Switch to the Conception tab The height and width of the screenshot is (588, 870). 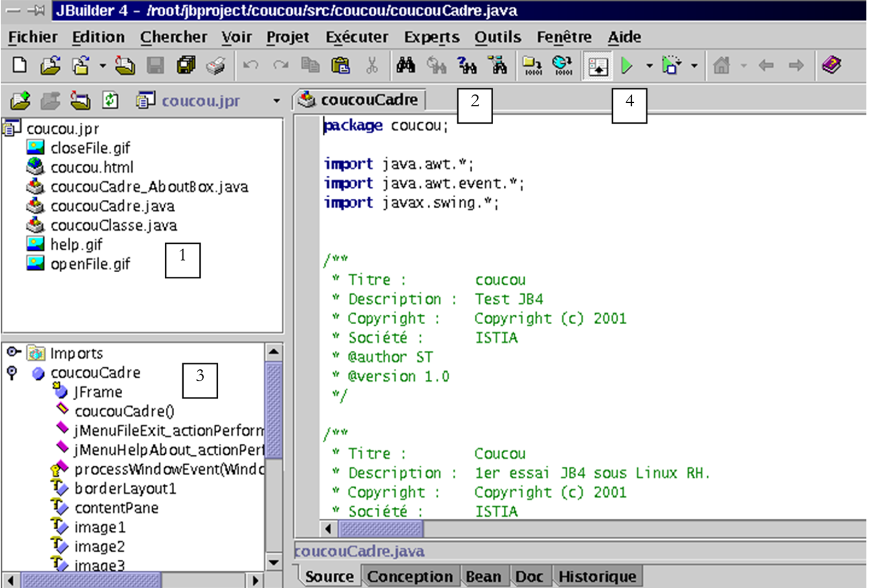409,576
